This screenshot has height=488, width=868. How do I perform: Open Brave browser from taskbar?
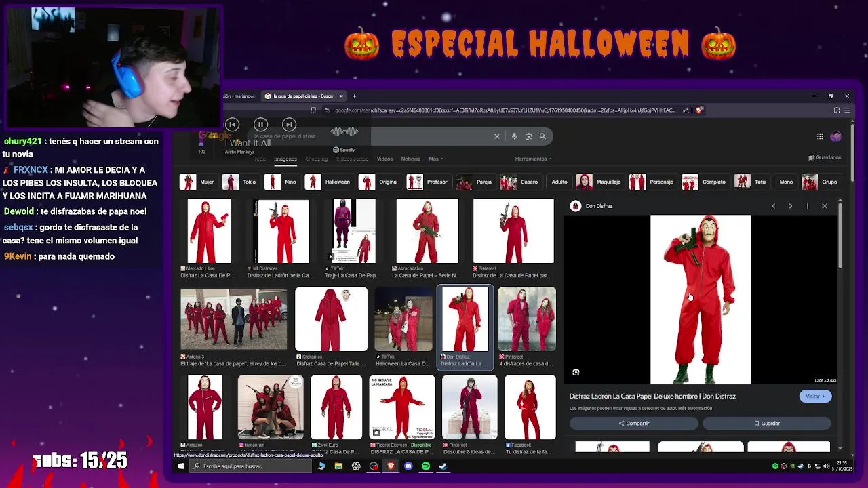click(x=391, y=466)
